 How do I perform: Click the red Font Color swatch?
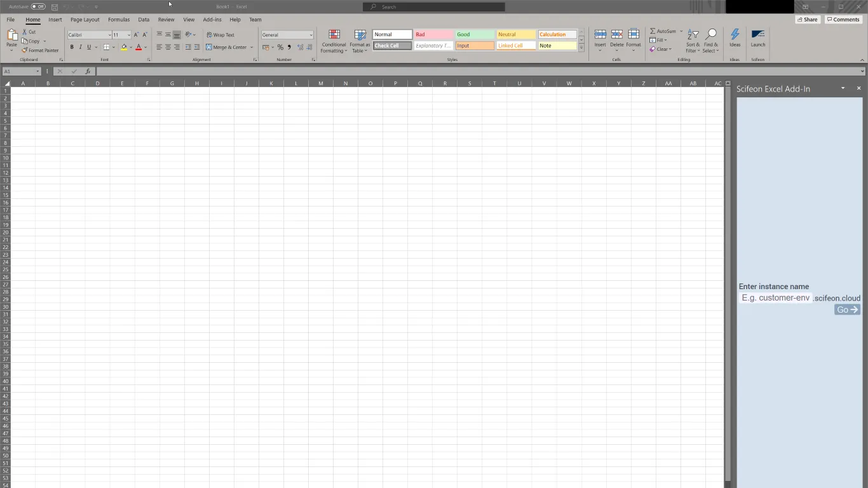point(138,47)
